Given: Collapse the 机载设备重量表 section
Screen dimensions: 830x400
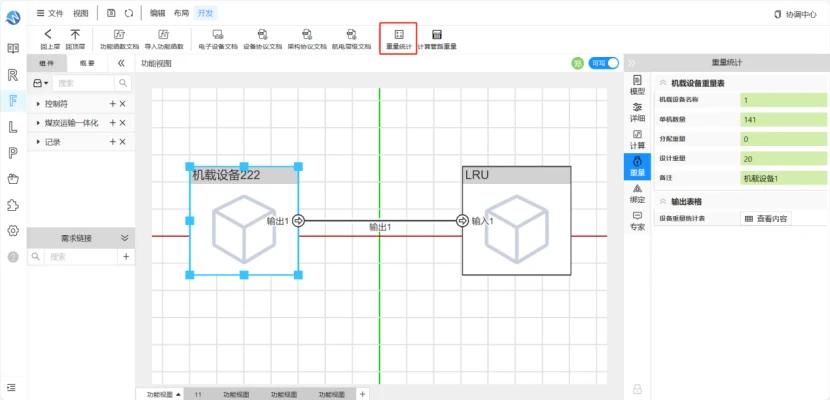Looking at the screenshot, I should (x=662, y=83).
